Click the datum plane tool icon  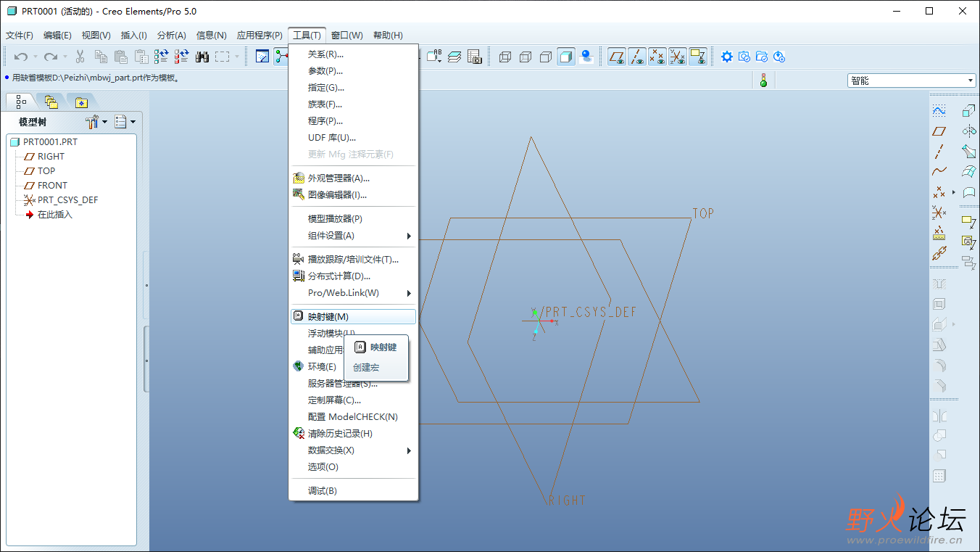[939, 131]
